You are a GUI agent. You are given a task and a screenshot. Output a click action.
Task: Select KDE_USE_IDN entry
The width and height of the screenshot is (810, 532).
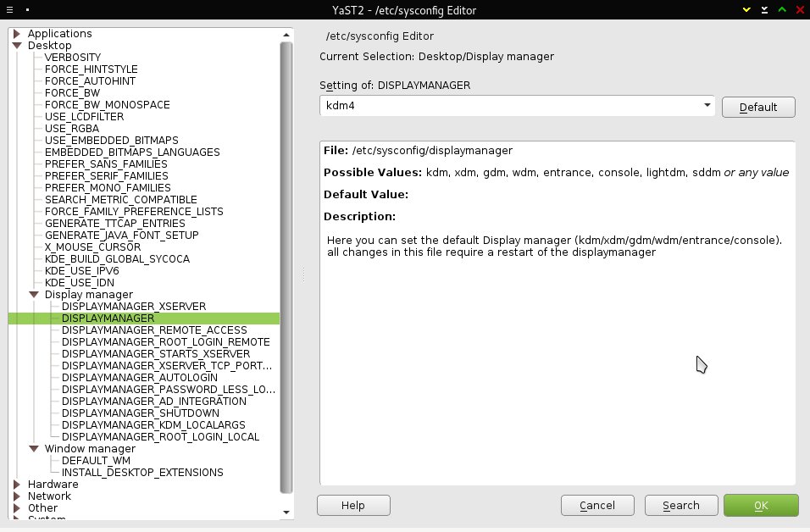[80, 283]
